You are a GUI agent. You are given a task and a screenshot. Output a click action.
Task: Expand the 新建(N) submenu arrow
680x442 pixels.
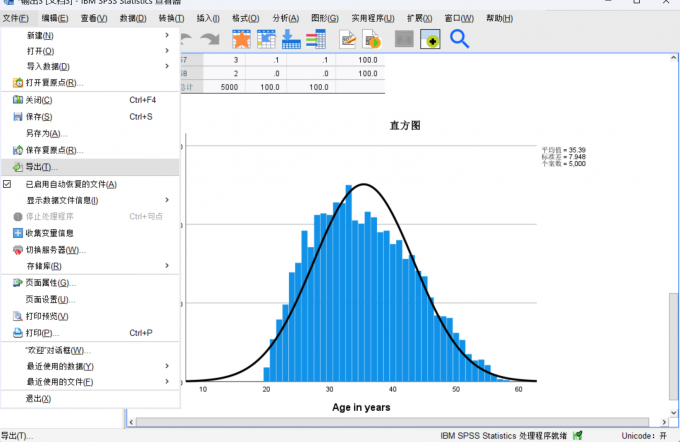tap(167, 35)
